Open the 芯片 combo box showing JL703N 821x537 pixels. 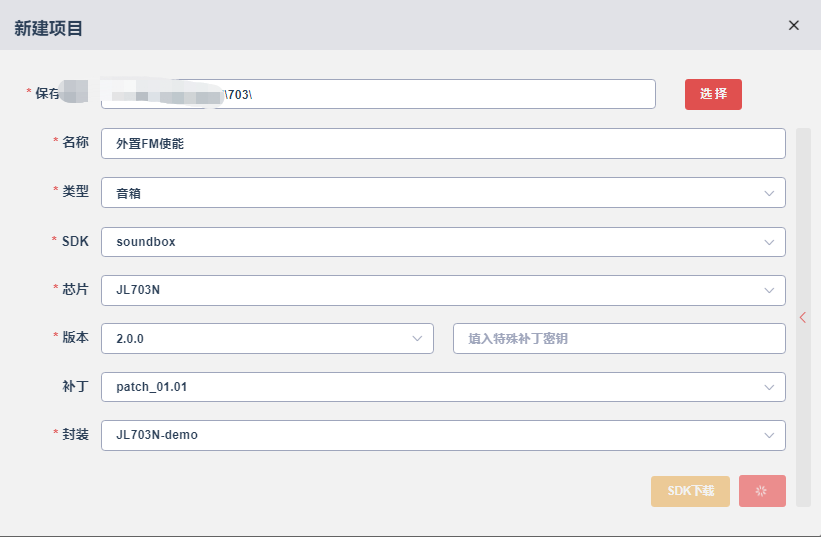443,290
